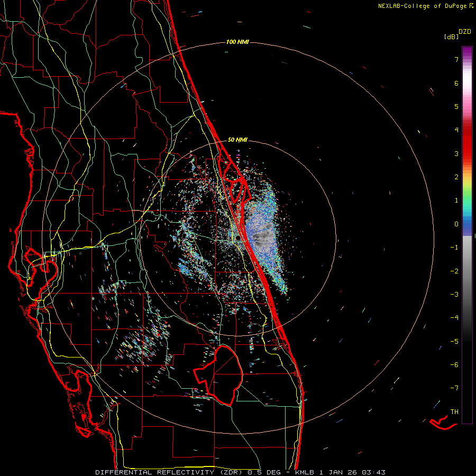The width and height of the screenshot is (476, 476).
Task: Select the -3 dB tick label
Action: (x=454, y=295)
